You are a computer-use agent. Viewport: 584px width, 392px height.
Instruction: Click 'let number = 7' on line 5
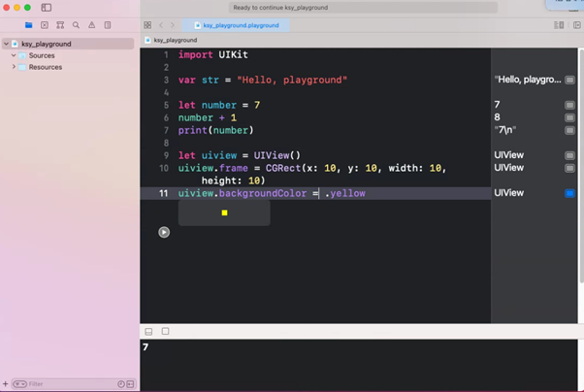[x=219, y=105]
